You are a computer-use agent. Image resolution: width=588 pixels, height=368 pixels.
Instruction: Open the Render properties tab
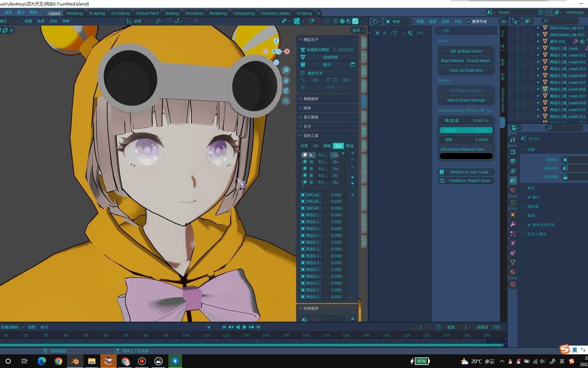[x=513, y=152]
